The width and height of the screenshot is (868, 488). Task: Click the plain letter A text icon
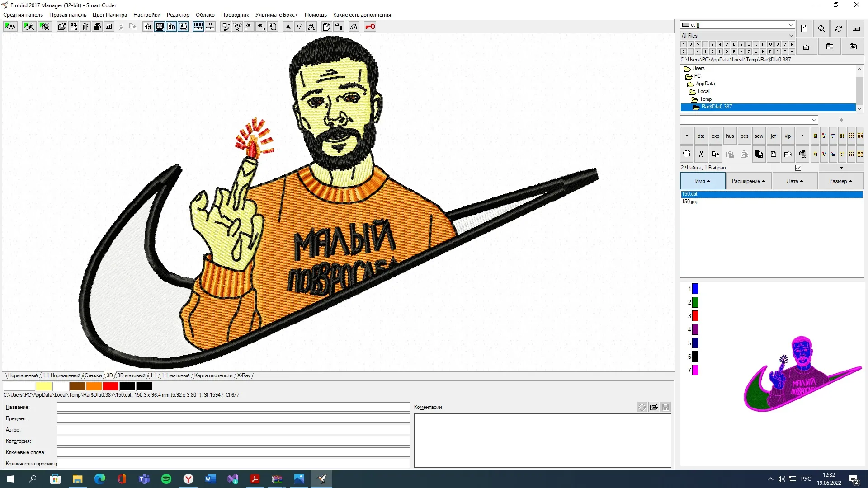[x=288, y=27]
